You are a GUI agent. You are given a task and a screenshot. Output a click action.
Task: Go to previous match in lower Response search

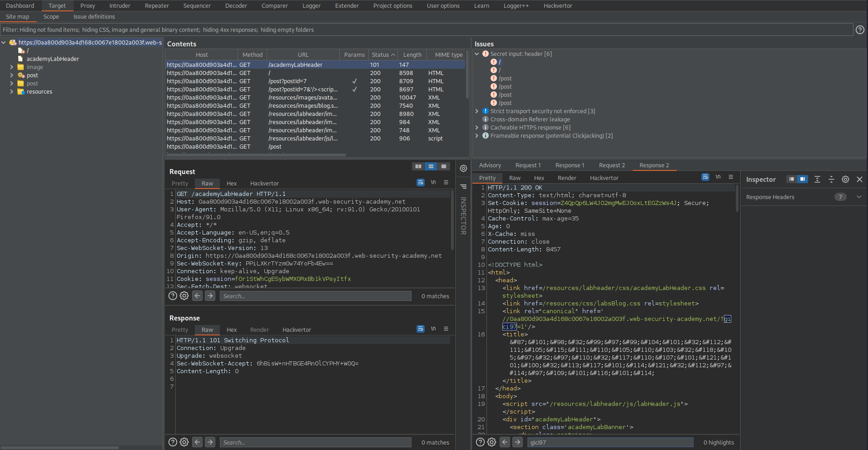(197, 442)
